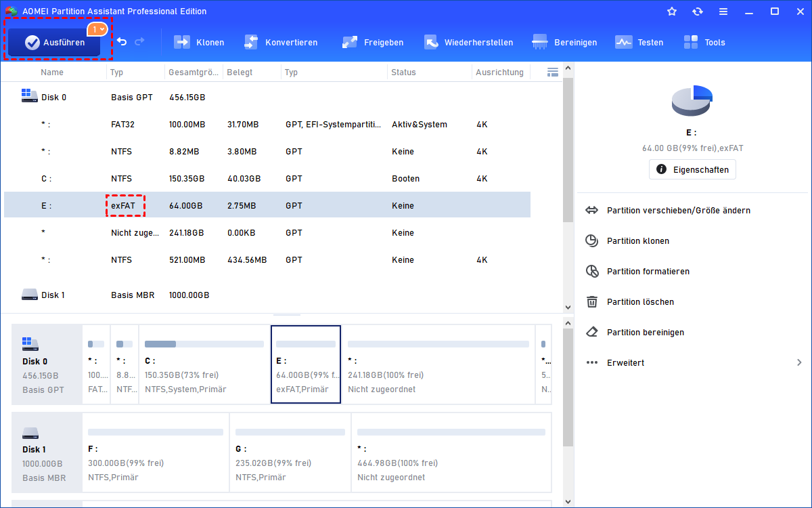The height and width of the screenshot is (508, 812).
Task: Select the Disk 1 row in list
Action: pyautogui.click(x=267, y=295)
